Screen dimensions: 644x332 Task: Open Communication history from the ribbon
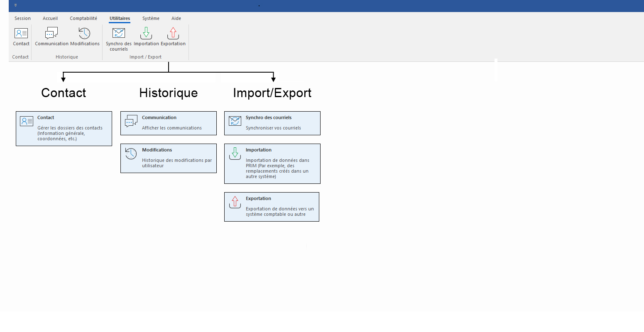pyautogui.click(x=51, y=34)
